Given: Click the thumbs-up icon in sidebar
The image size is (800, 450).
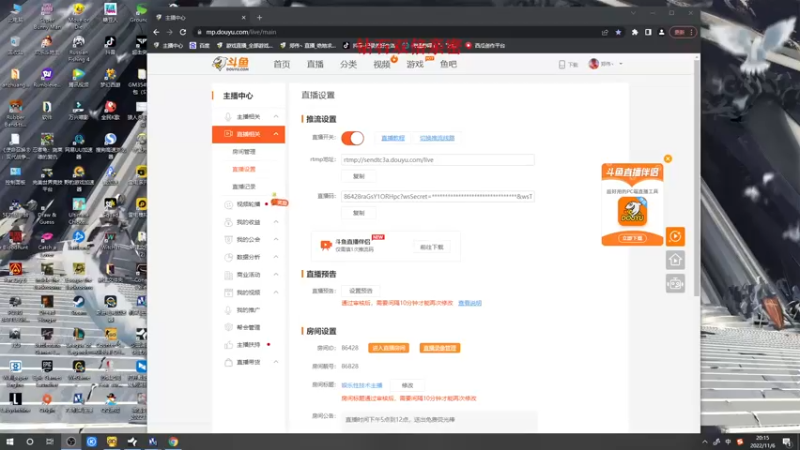Looking at the screenshot, I should pos(228,345).
